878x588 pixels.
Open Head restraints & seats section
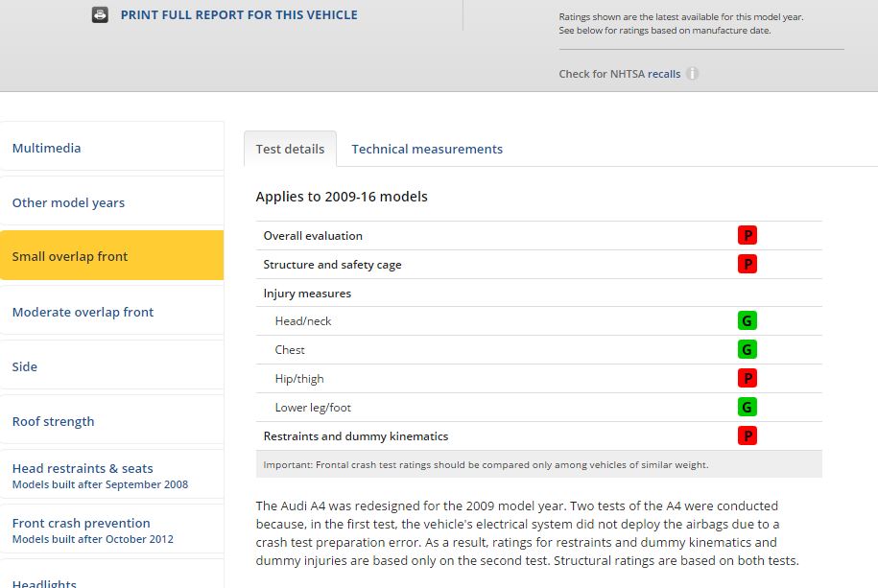coord(112,476)
